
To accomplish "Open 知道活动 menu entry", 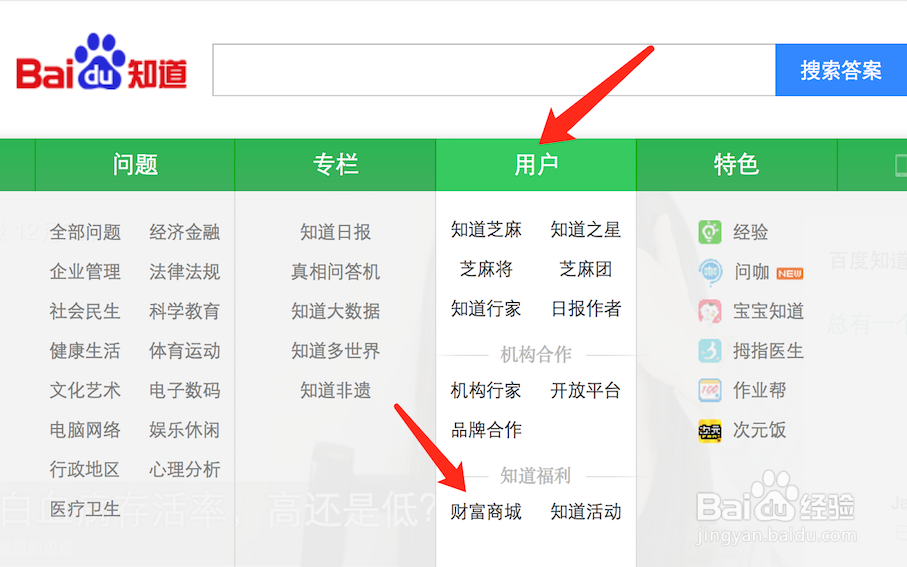I will click(586, 511).
